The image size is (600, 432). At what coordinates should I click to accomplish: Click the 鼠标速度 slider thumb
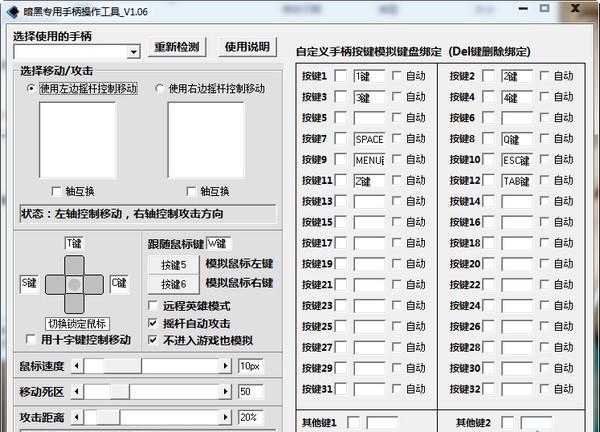122,366
